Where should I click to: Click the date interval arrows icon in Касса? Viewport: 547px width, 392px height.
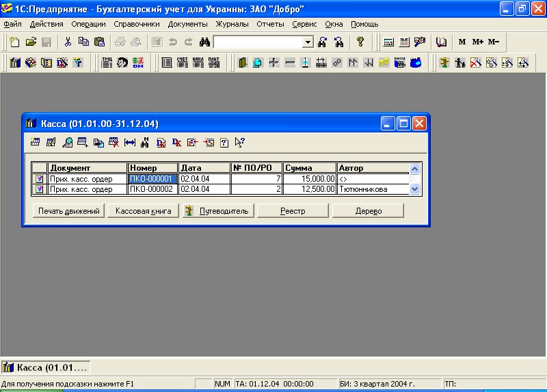(x=130, y=142)
